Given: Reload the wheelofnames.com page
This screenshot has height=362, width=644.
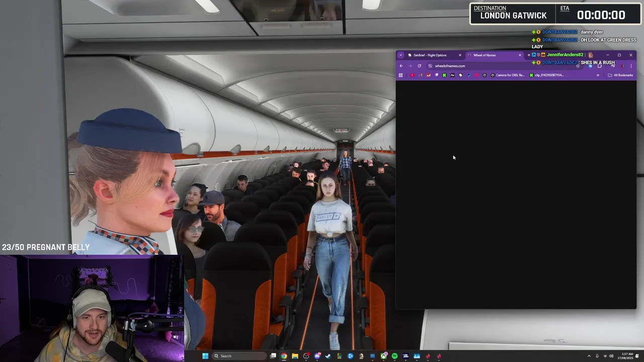Looking at the screenshot, I should point(419,66).
